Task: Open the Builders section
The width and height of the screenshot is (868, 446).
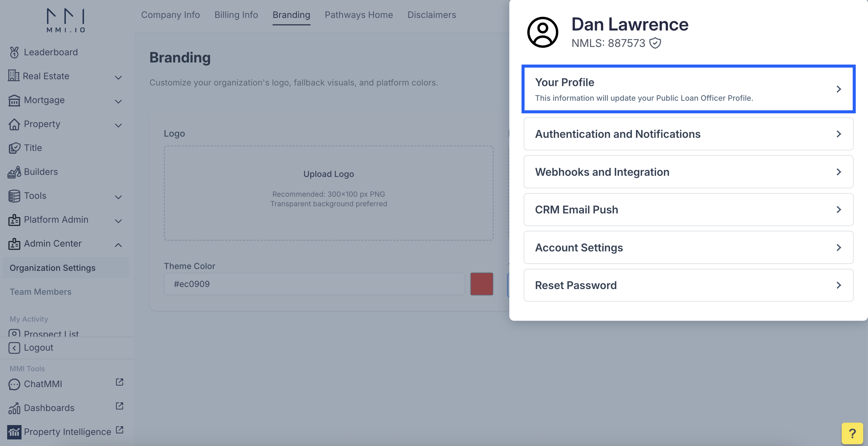Action: 41,172
